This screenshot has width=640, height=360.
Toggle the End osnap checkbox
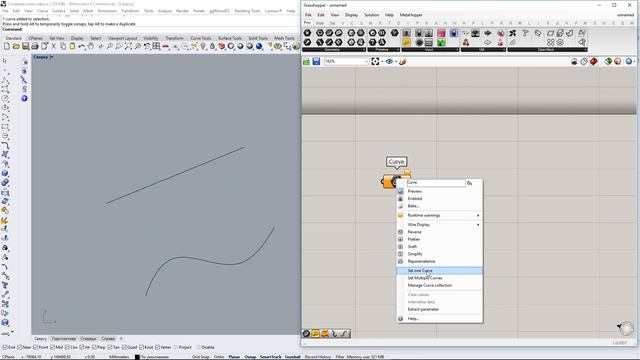coord(4,347)
